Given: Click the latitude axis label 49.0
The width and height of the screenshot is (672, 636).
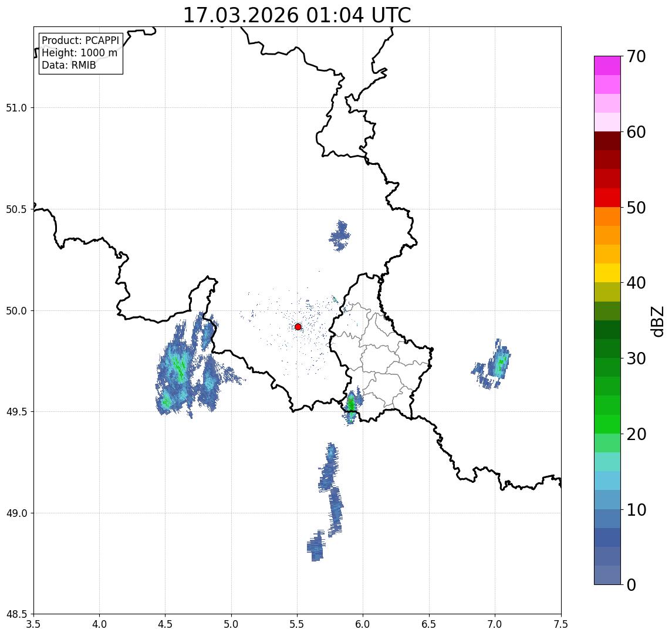Looking at the screenshot, I should [16, 513].
